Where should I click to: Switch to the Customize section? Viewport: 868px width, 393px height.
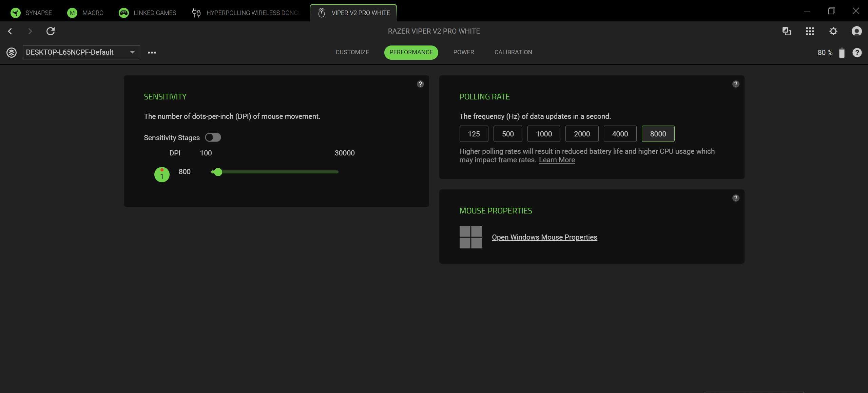coord(352,52)
